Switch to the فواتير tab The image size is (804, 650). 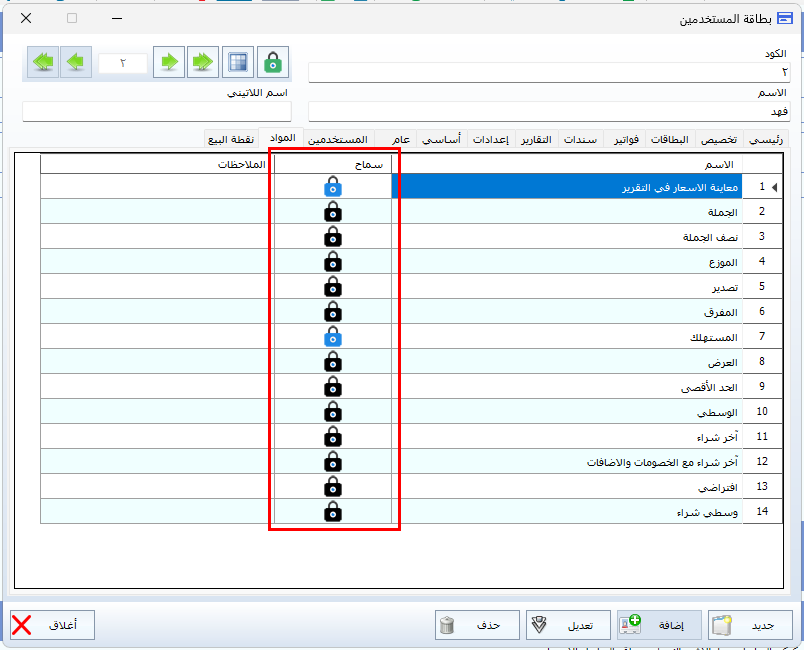[x=623, y=140]
